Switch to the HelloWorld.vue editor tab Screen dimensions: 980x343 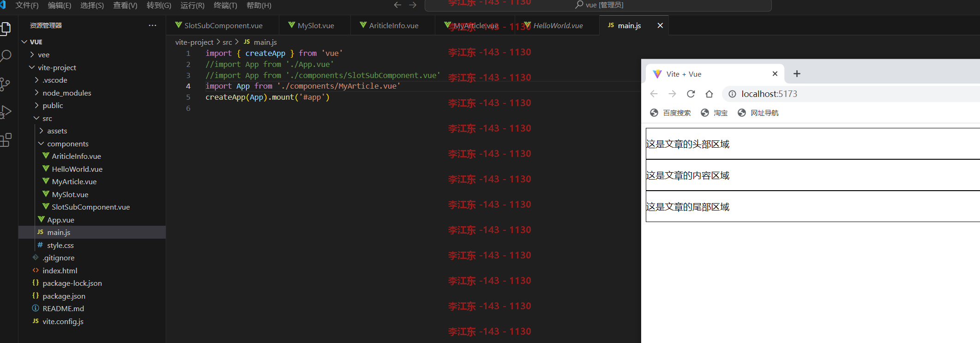558,25
